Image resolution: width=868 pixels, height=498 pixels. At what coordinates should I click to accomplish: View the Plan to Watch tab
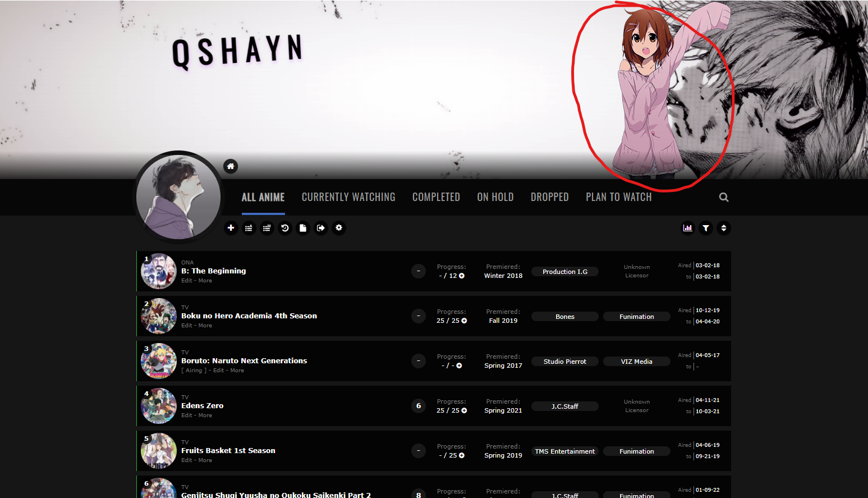click(x=619, y=197)
